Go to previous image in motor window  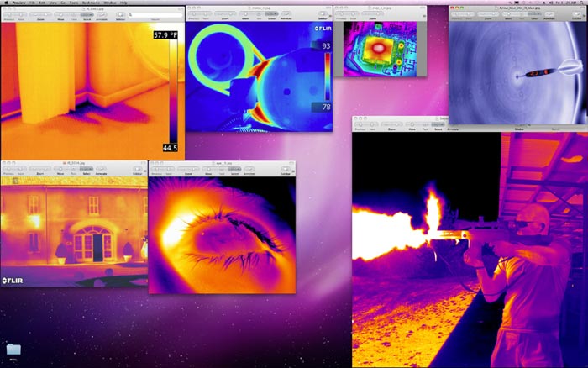click(x=194, y=14)
